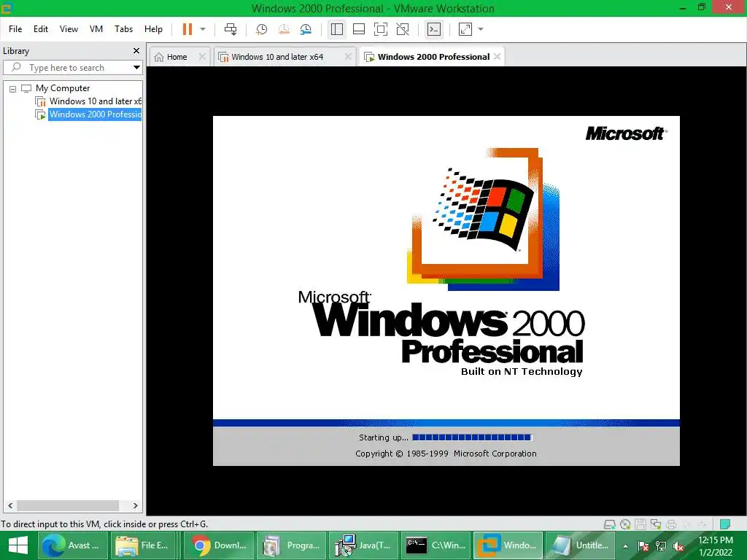The width and height of the screenshot is (747, 560).
Task: Open the Help menu
Action: pyautogui.click(x=153, y=29)
